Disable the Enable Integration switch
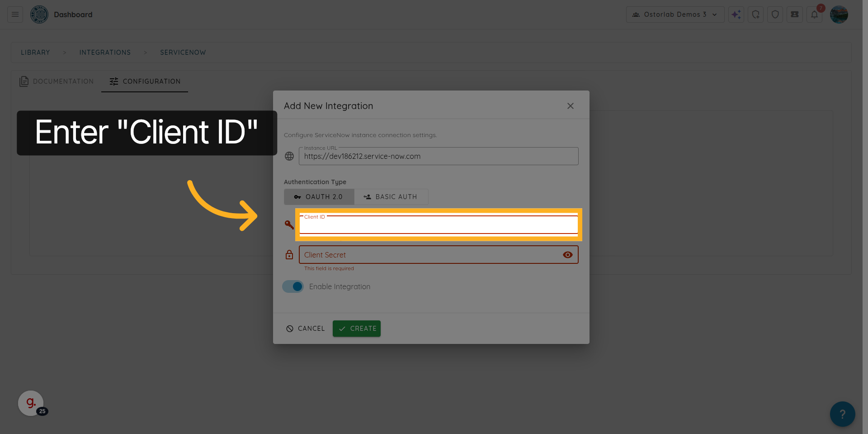The width and height of the screenshot is (868, 434). tap(292, 286)
